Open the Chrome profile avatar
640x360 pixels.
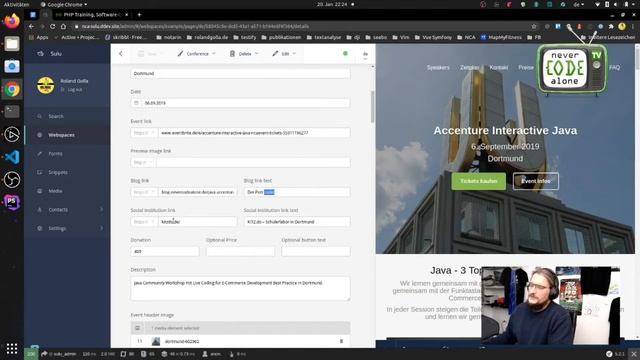622,26
